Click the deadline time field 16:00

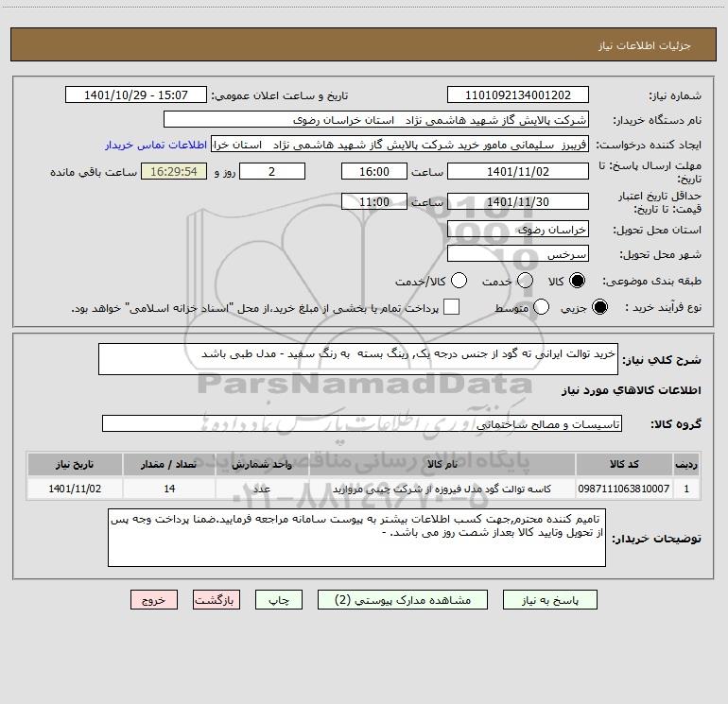pyautogui.click(x=374, y=171)
